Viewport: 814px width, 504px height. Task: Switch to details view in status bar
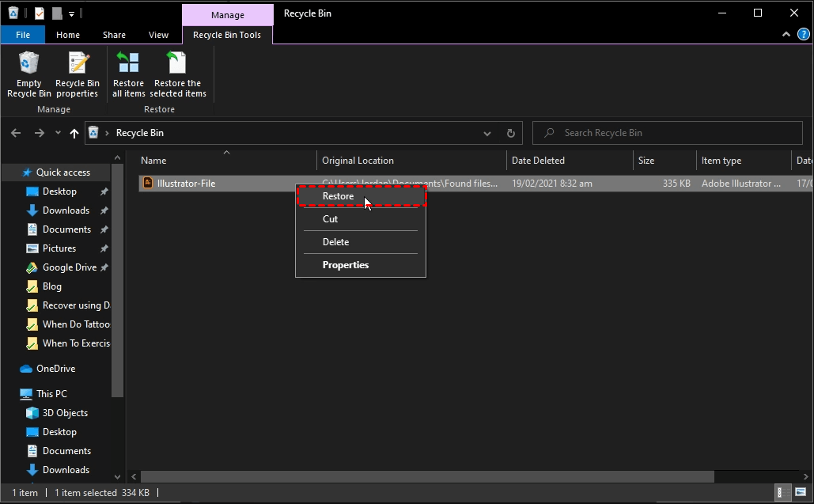tap(784, 493)
